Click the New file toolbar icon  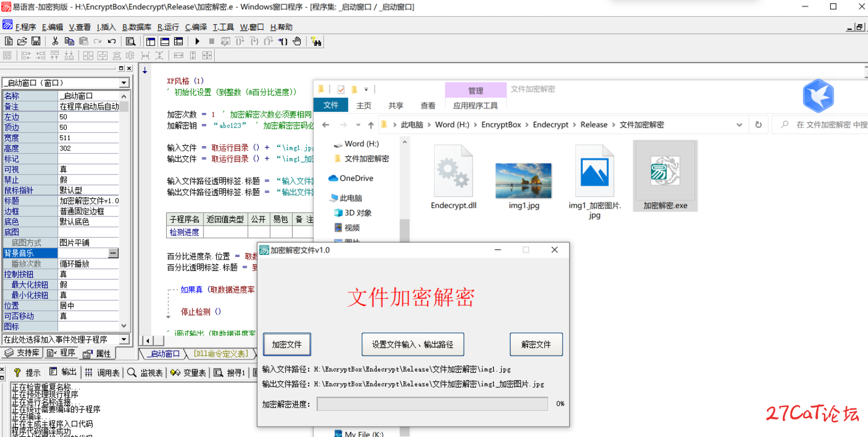coord(9,41)
